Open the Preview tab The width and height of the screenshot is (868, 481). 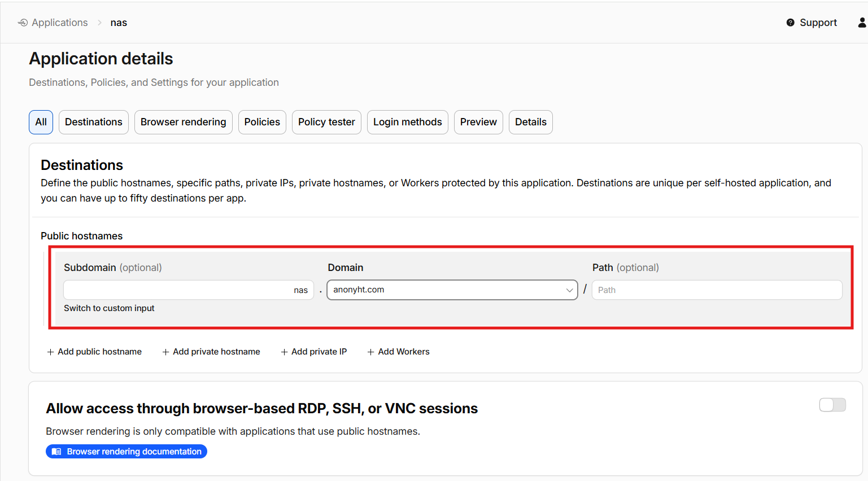coord(478,122)
